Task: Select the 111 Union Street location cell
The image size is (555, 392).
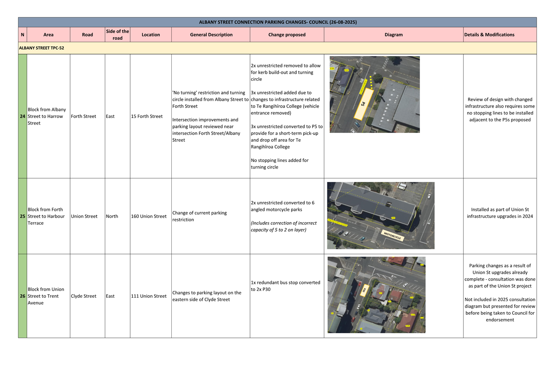Action: 149,296
